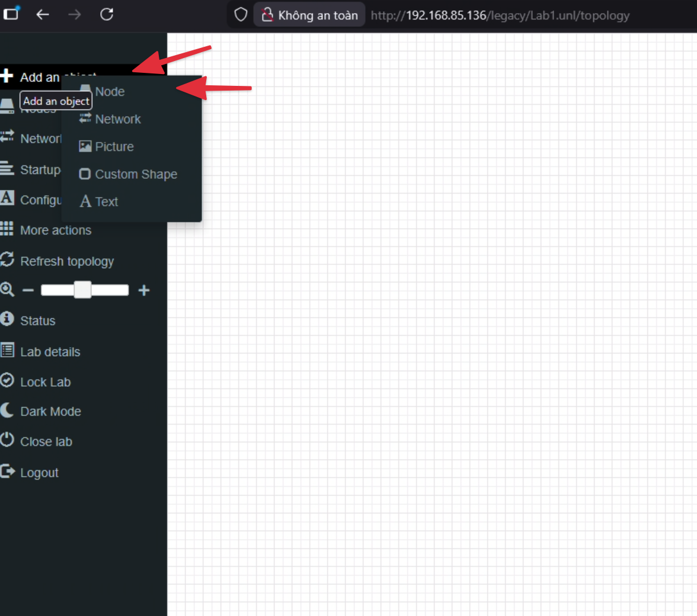Go back using browser back arrow

[43, 15]
